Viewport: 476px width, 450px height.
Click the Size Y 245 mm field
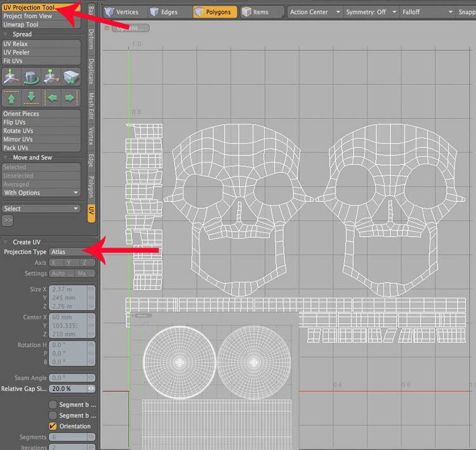point(69,298)
